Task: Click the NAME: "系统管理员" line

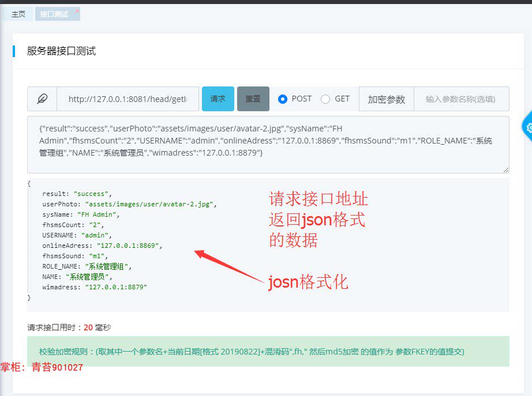Action: [77, 277]
